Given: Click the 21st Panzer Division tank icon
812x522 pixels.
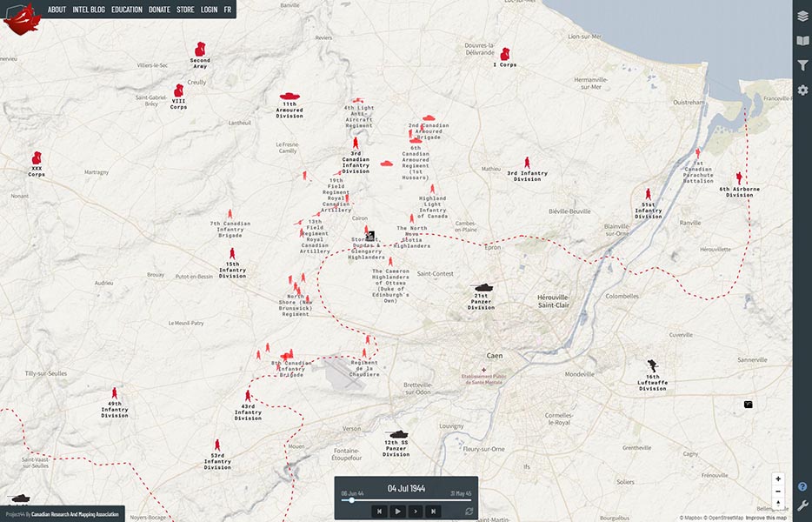Looking at the screenshot, I should 482,287.
